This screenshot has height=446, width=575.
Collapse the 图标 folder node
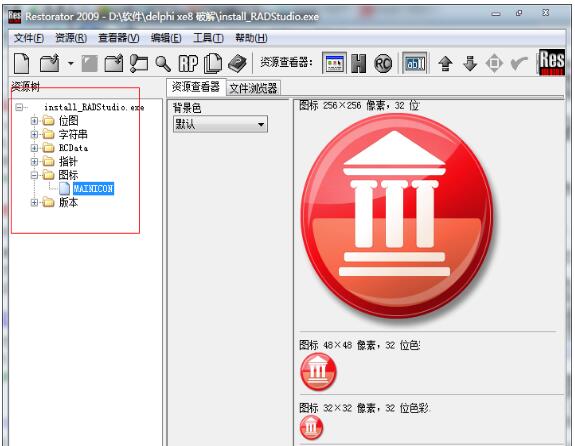pos(34,175)
